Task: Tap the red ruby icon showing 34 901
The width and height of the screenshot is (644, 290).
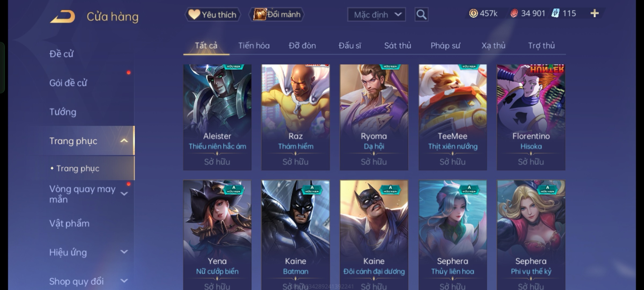Action: (x=514, y=13)
